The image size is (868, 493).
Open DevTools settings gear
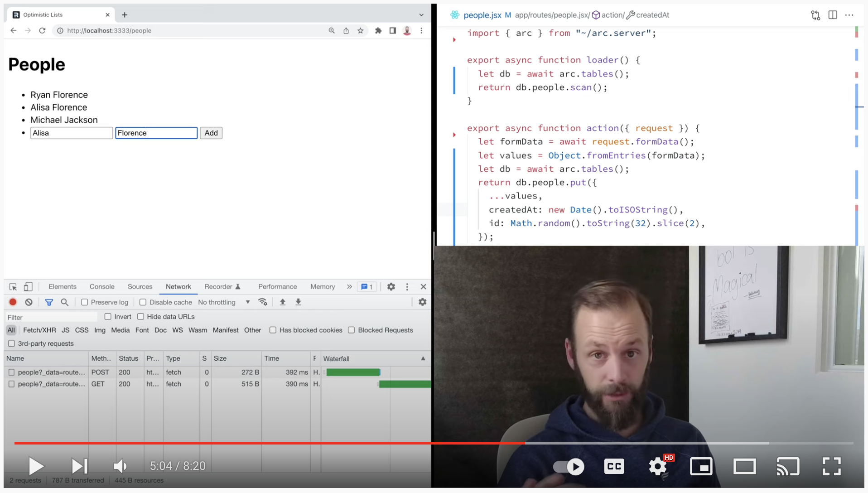point(391,287)
